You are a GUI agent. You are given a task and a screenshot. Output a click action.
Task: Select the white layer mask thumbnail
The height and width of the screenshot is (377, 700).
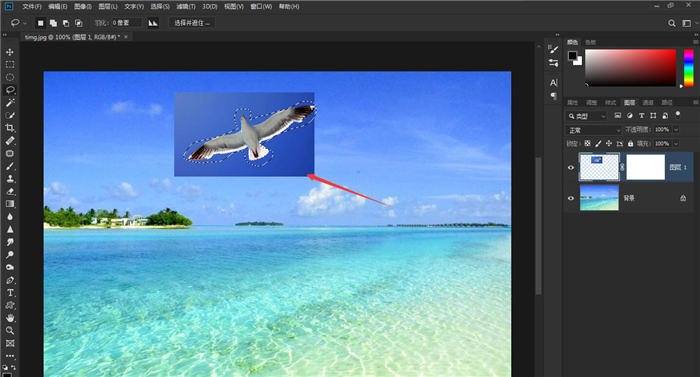coord(646,168)
